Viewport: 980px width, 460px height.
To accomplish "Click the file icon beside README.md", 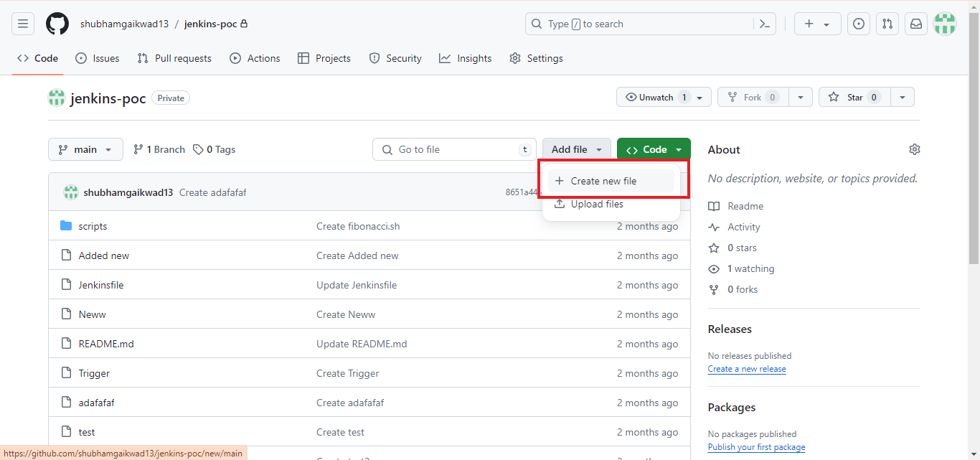I will click(x=66, y=344).
